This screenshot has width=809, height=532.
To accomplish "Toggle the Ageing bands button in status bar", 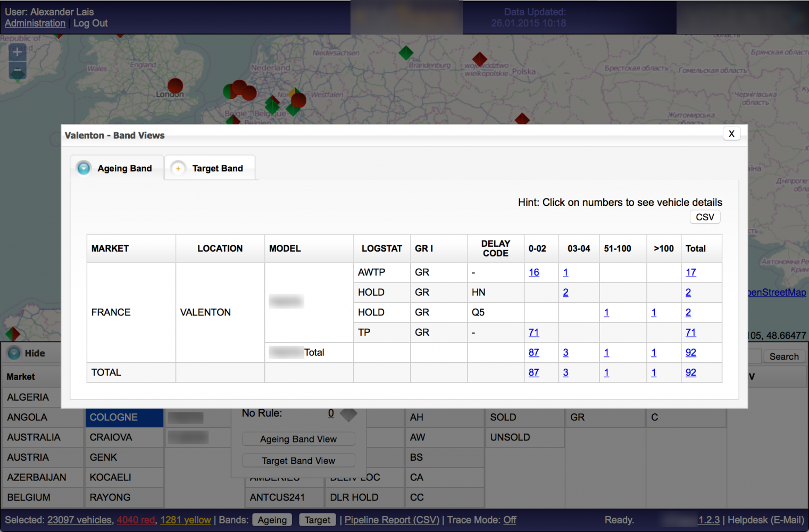I will click(272, 520).
